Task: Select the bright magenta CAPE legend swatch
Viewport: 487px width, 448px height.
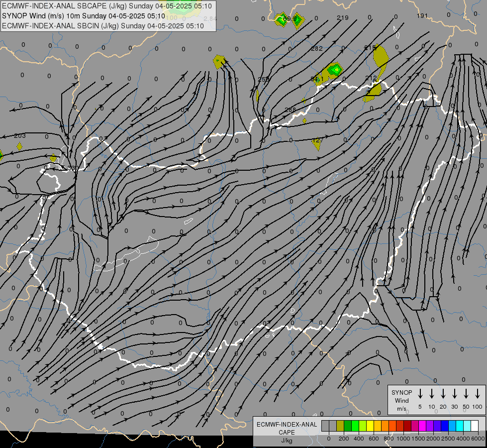Action: tap(422, 426)
